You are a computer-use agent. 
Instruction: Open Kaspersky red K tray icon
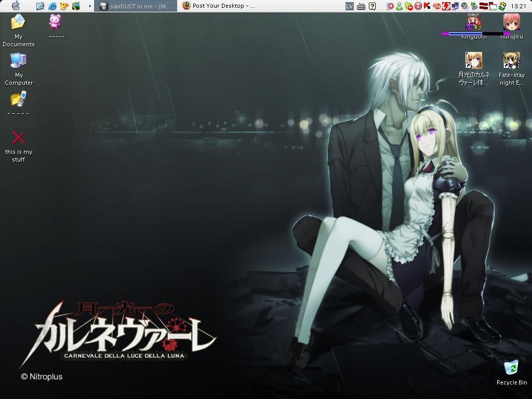[x=427, y=6]
